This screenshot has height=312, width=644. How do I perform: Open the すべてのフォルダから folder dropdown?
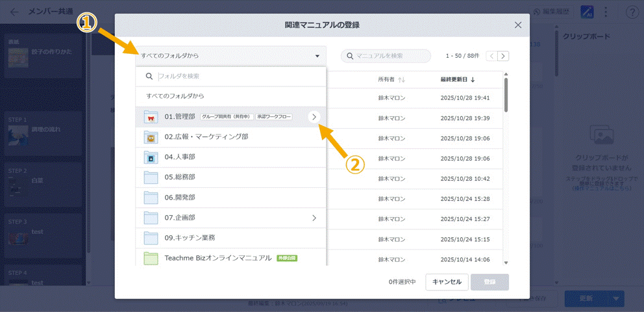pos(230,56)
